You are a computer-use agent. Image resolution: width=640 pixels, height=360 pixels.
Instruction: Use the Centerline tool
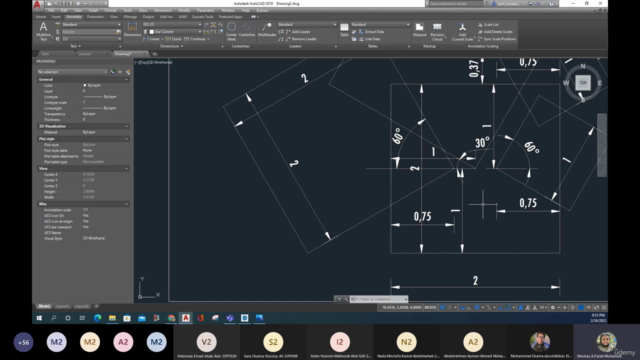(x=247, y=30)
